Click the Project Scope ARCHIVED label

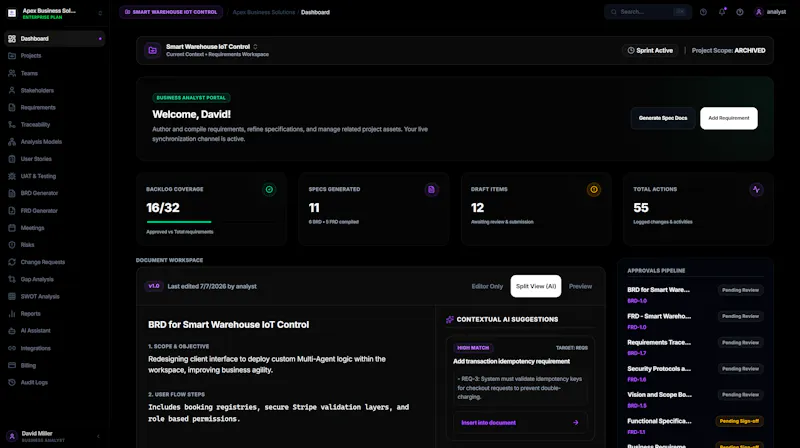point(729,51)
